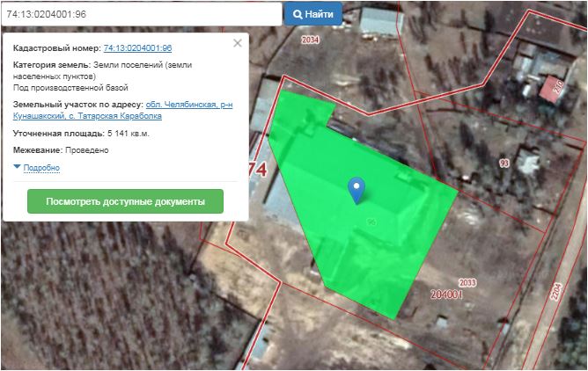This screenshot has width=588, height=371.
Task: Select parcel number 2033 on map
Action: 467,282
